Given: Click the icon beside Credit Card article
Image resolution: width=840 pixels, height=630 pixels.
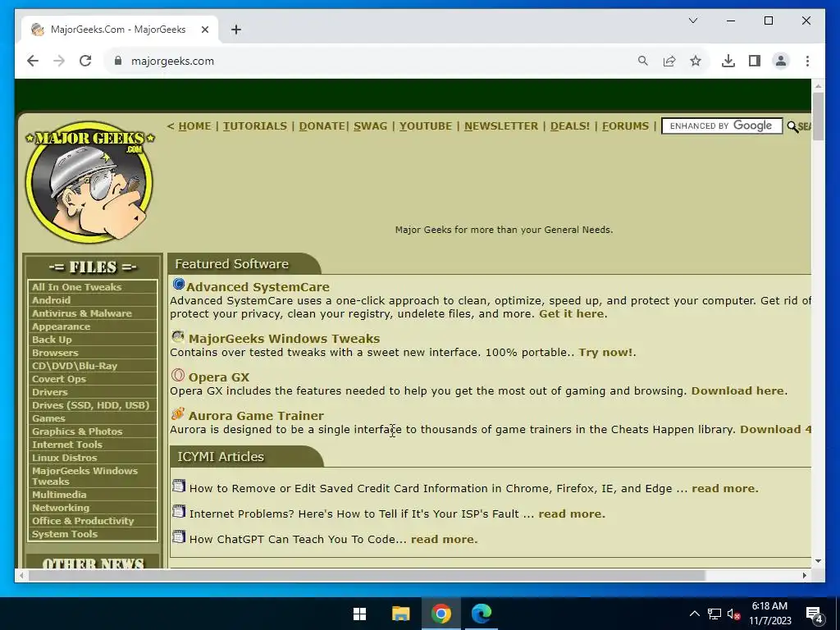Looking at the screenshot, I should tap(178, 486).
